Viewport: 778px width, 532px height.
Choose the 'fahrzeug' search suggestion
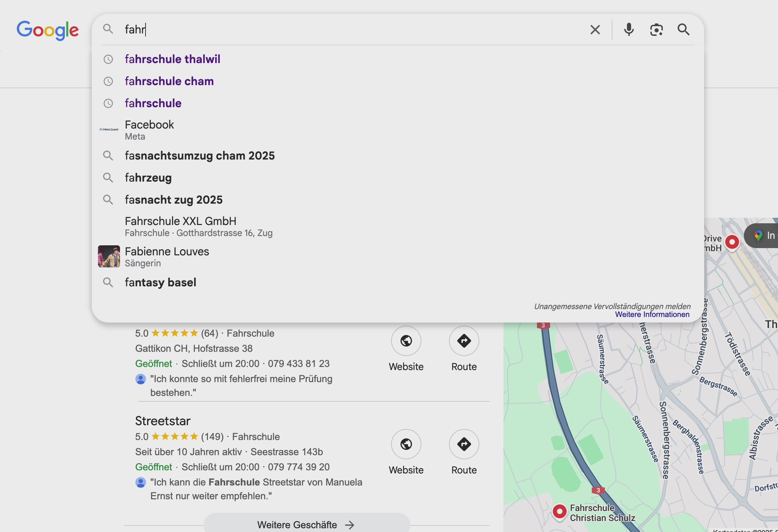point(148,177)
